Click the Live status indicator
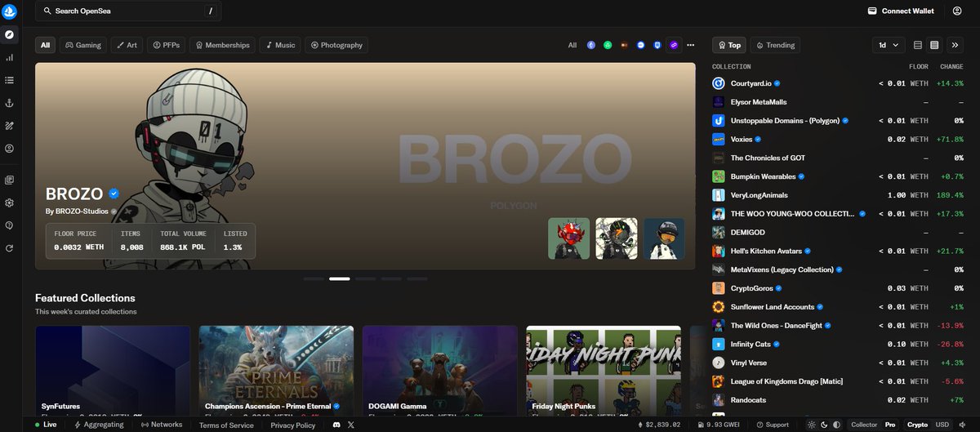The image size is (980, 432). point(46,425)
